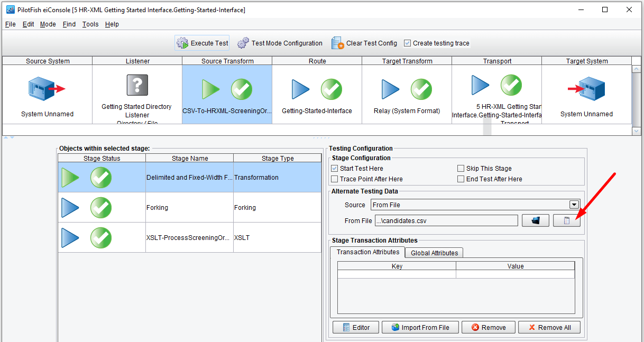
Task: Click the Target Transform green checkmark icon
Action: coord(421,89)
